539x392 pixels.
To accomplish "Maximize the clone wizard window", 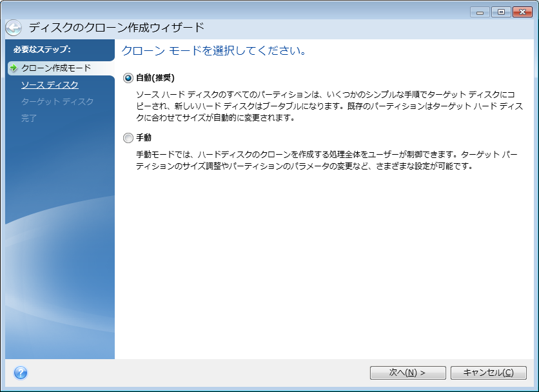I will 501,12.
